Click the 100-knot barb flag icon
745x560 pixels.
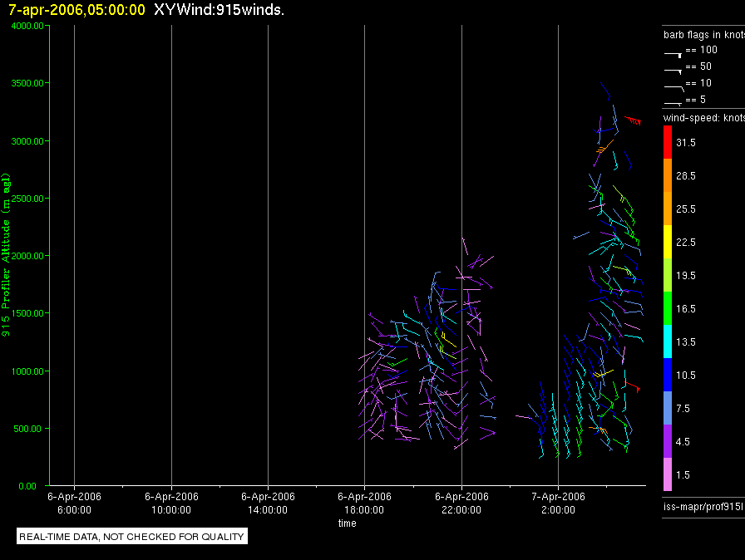tap(673, 55)
